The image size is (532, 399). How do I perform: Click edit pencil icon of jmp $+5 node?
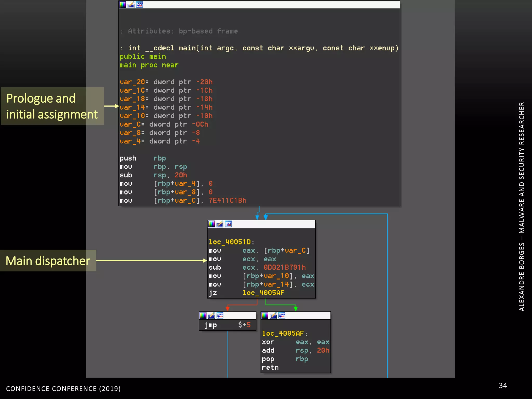pos(212,315)
